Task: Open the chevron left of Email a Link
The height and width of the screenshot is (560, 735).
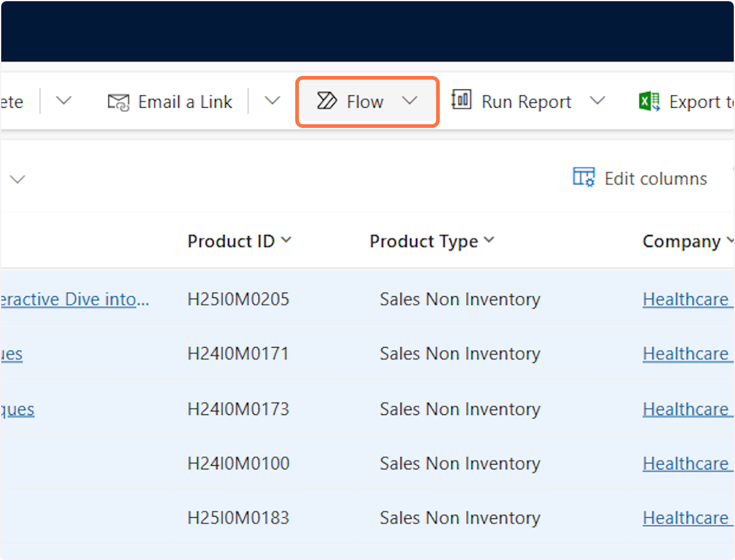Action: 64,101
